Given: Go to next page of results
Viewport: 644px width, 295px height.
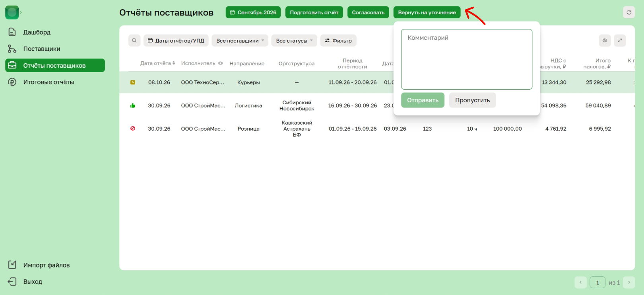Looking at the screenshot, I should pos(629,283).
